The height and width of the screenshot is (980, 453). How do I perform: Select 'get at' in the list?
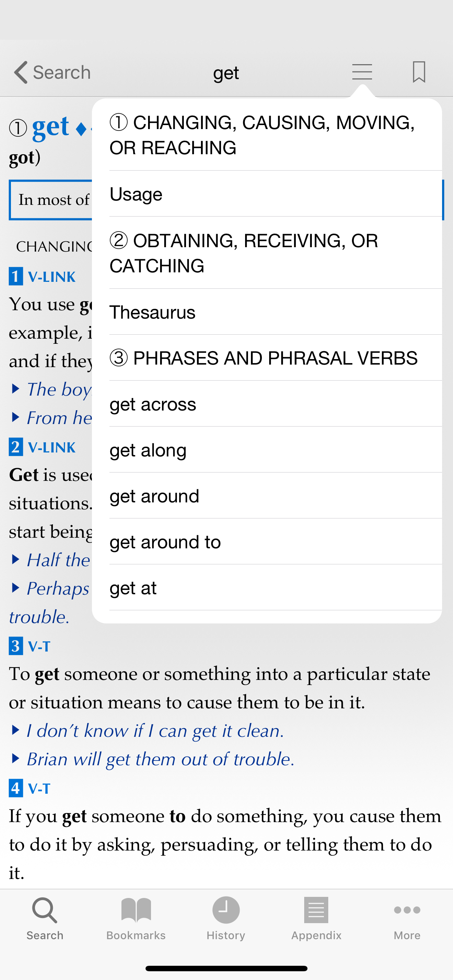[267, 588]
